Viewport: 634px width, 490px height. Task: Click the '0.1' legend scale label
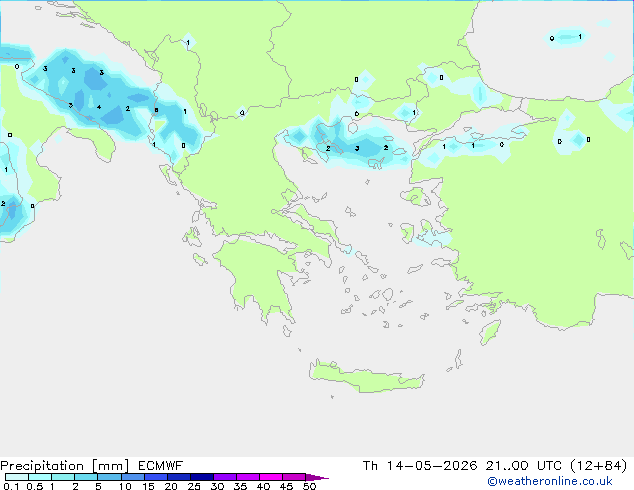[11, 486]
